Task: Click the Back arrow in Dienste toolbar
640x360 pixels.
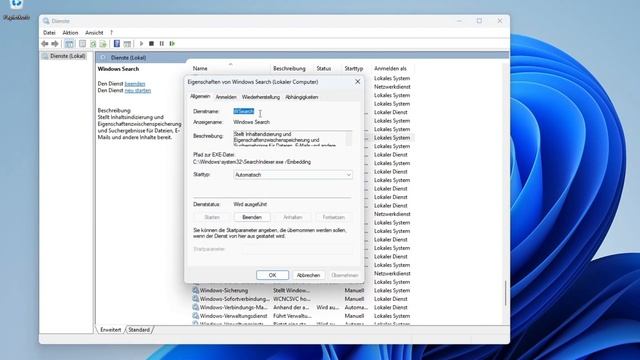Action: click(x=45, y=44)
